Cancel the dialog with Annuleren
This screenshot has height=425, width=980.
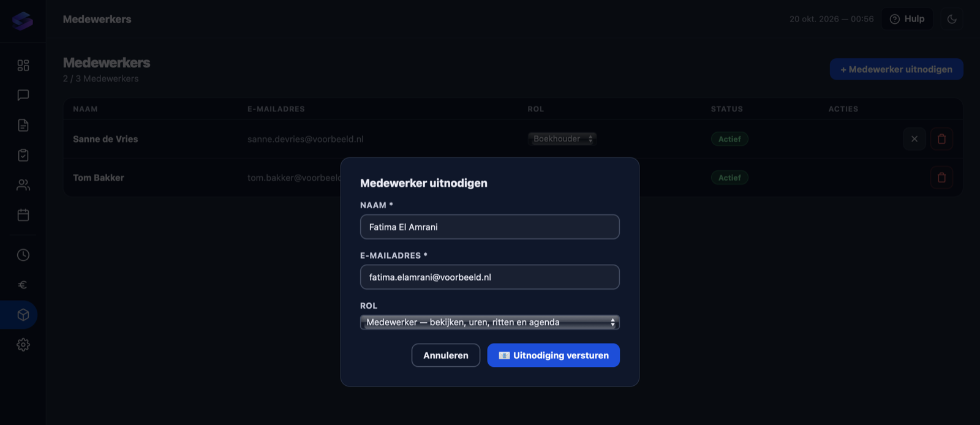pyautogui.click(x=446, y=355)
